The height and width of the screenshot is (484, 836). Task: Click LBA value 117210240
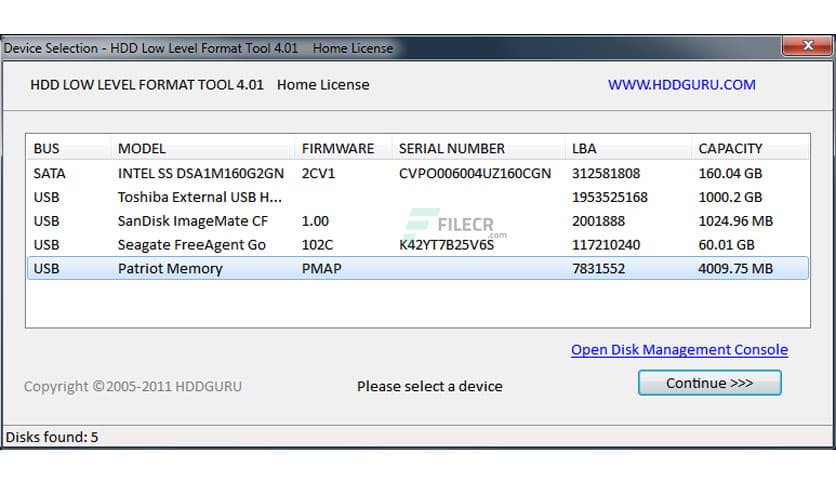[606, 245]
